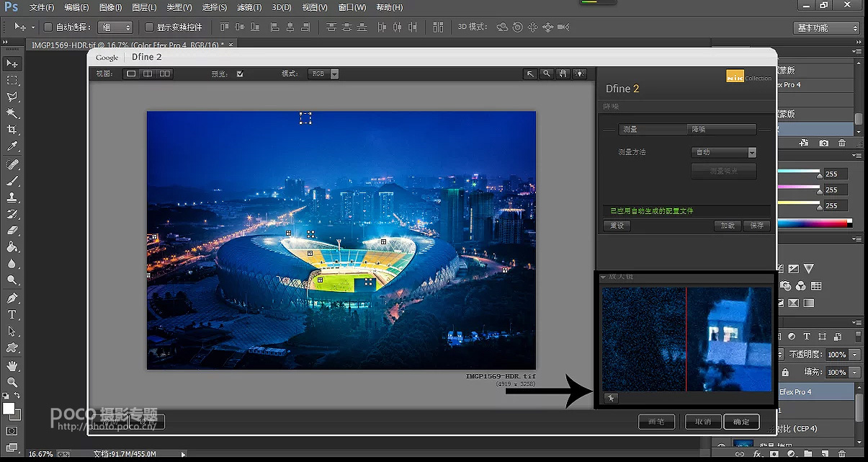Viewport: 868px width, 462px height.
Task: Select the Magic Wand tool
Action: (12, 113)
